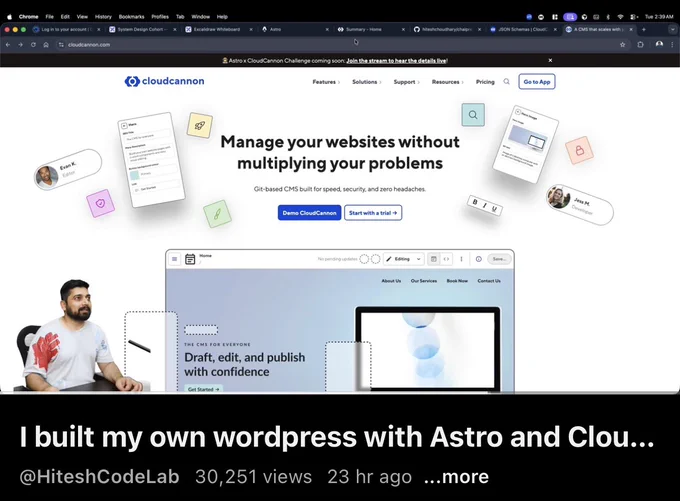Open a new tab with the plus icon
Image resolution: width=680 pixels, height=501 pixels.
(x=644, y=29)
